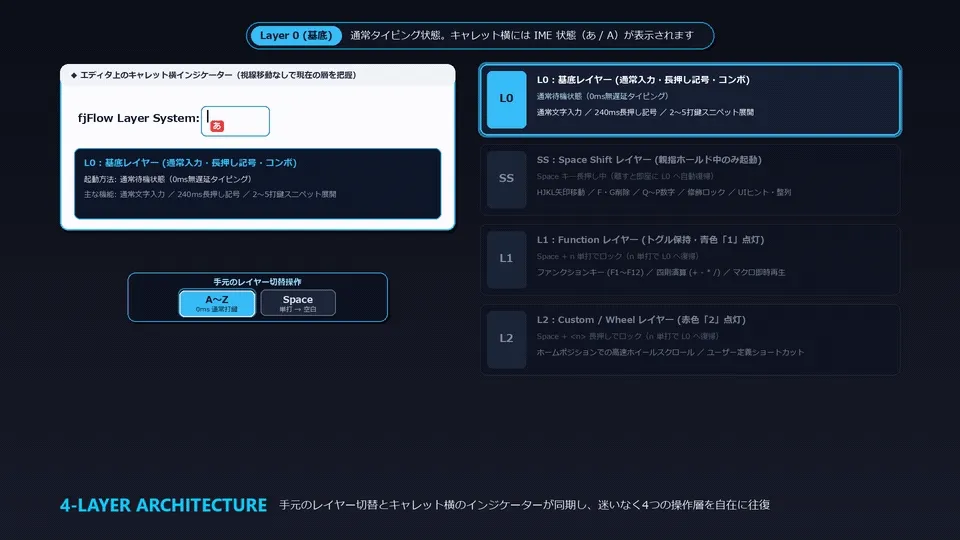Select the A~Z key button
This screenshot has height=540, width=960.
pos(217,303)
